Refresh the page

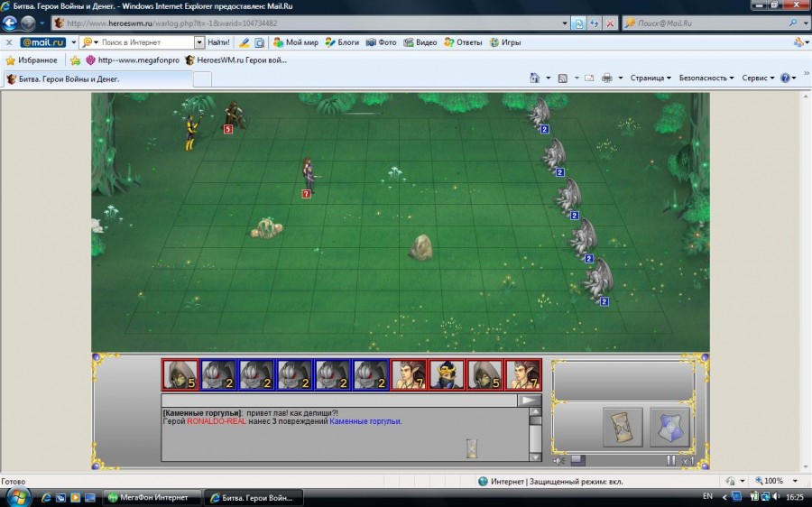pos(595,23)
